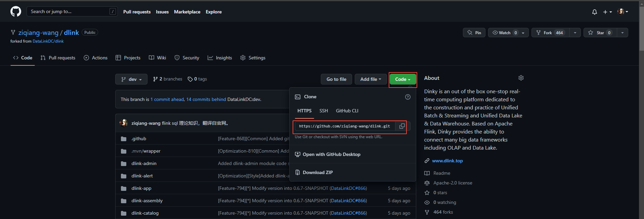The height and width of the screenshot is (219, 644).
Task: View the Apache-2.0 license link
Action: (448, 183)
